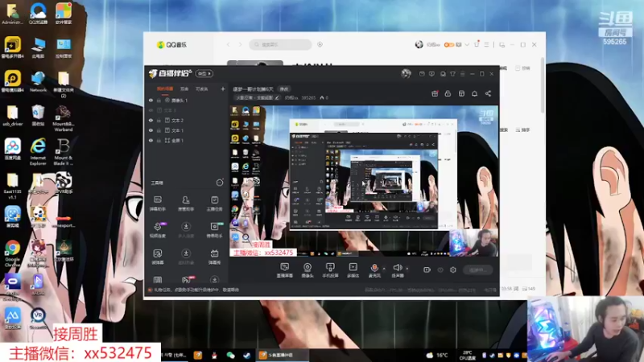Open the QQ Music main menu icon
Screen dimensions: 644x362
point(486,44)
